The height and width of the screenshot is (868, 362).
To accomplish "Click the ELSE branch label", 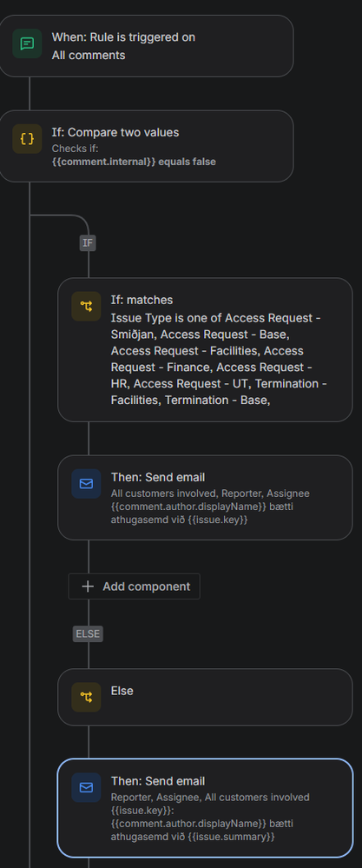I will pos(88,633).
